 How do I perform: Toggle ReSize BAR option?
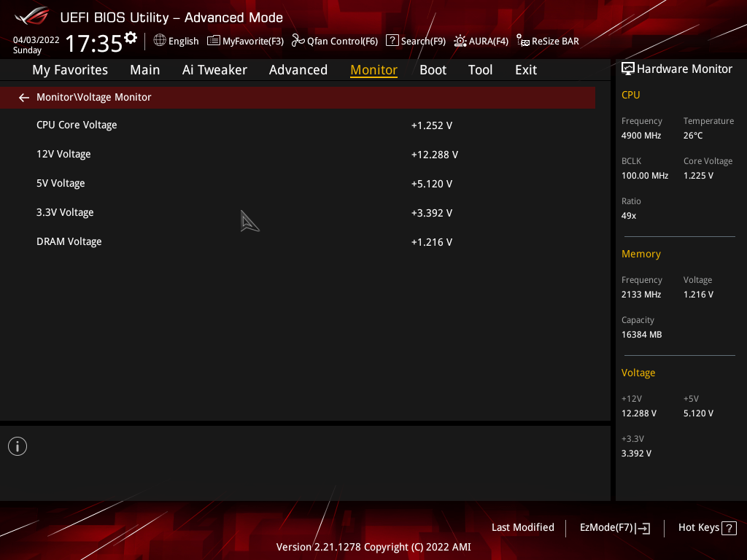[x=548, y=41]
